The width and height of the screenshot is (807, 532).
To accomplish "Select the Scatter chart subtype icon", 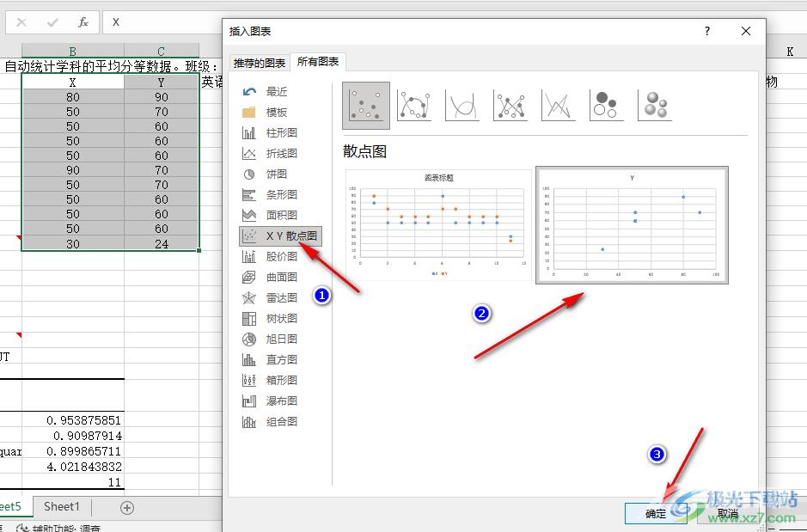I will click(x=366, y=105).
